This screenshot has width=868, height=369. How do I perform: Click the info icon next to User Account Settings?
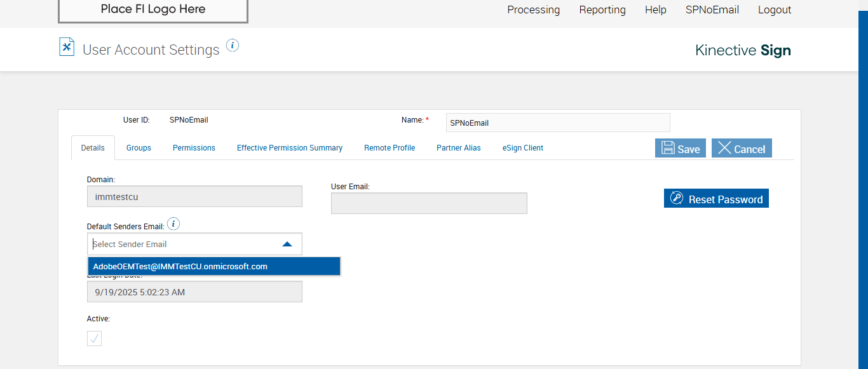(233, 45)
